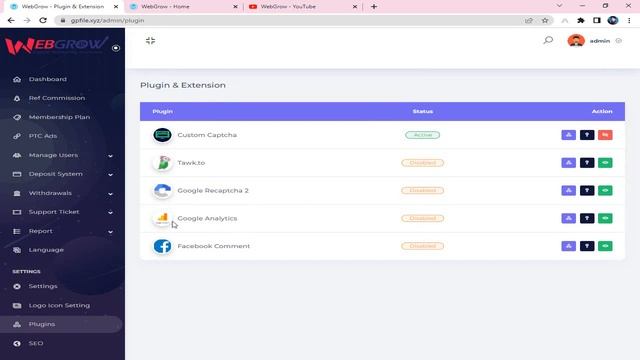Click the Custom Captcha plugin logo
Screen dimensions: 640x360
click(x=162, y=135)
